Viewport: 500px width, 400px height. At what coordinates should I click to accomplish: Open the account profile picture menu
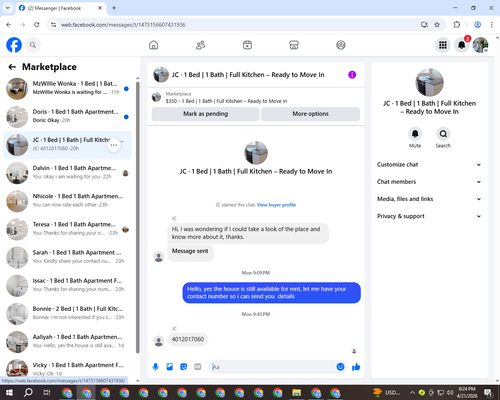[480, 45]
